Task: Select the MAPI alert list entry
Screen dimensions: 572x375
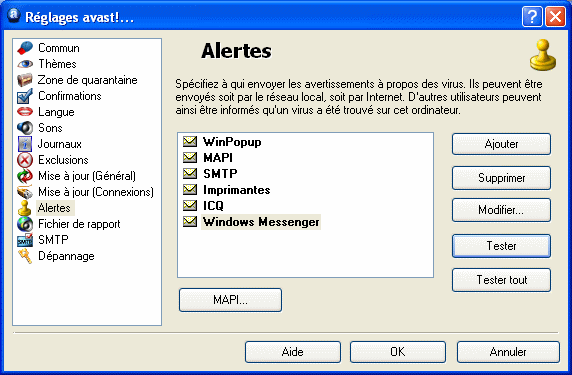Action: coord(218,158)
